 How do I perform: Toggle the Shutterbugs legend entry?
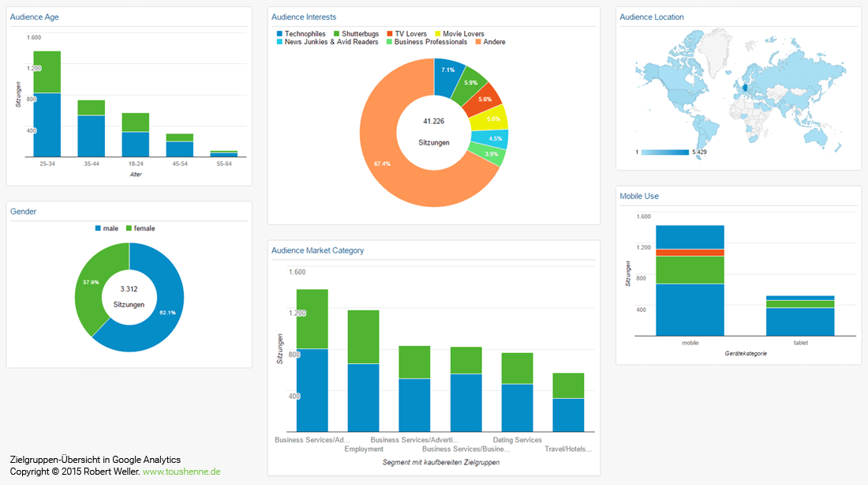tap(355, 34)
